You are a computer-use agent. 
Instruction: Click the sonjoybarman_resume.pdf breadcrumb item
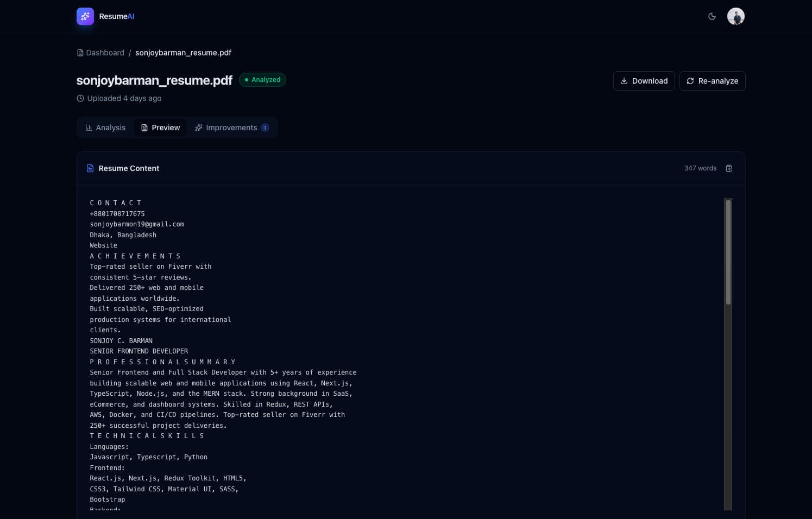183,53
